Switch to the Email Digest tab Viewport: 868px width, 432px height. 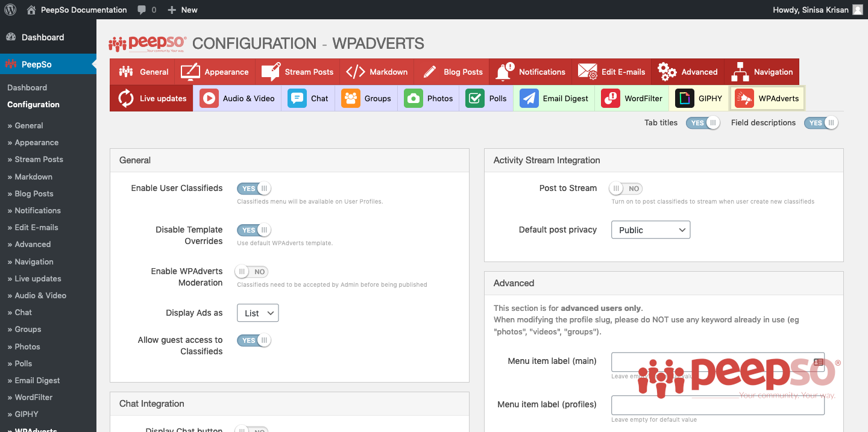coord(554,98)
